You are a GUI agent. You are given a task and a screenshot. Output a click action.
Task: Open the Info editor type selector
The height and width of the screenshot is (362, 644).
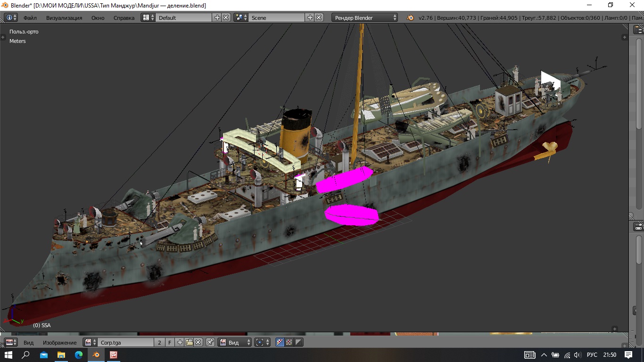click(11, 17)
